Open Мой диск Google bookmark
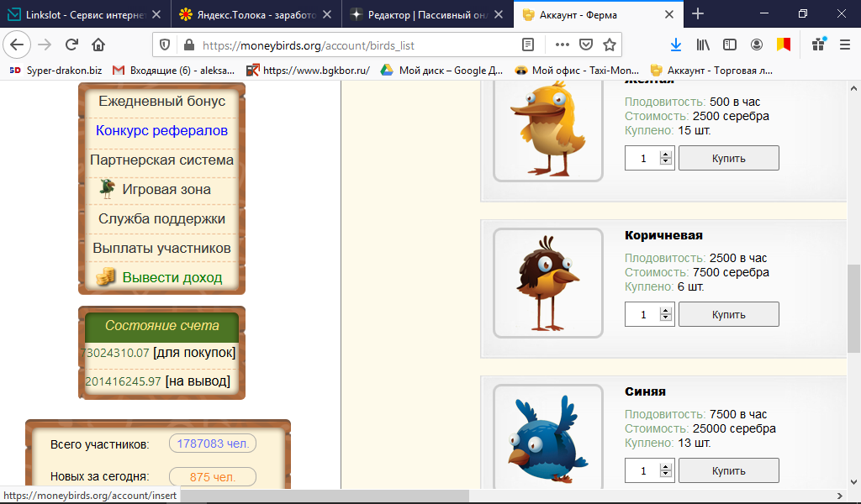Image resolution: width=861 pixels, height=504 pixels. tap(442, 71)
